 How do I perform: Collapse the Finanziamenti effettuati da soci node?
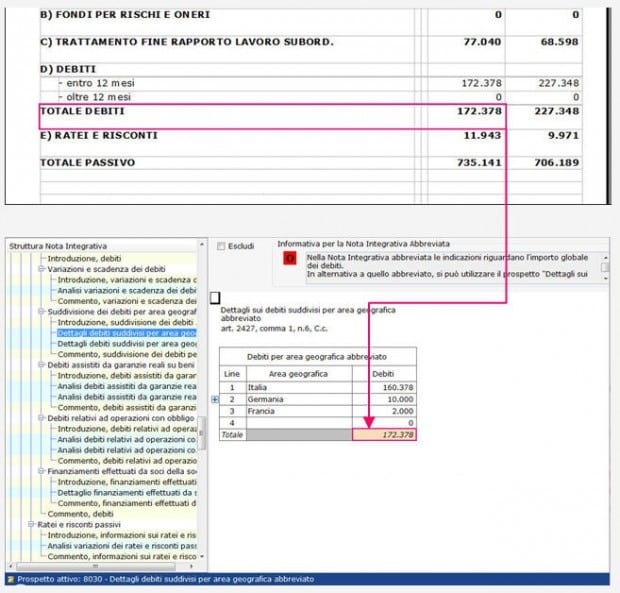click(x=41, y=471)
